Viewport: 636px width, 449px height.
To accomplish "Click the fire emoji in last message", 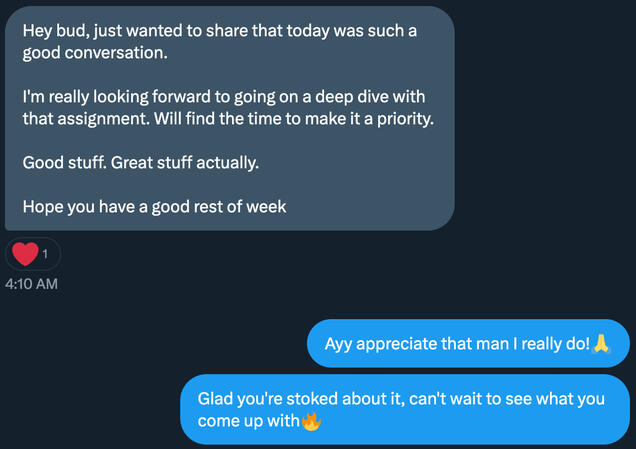I will (312, 420).
